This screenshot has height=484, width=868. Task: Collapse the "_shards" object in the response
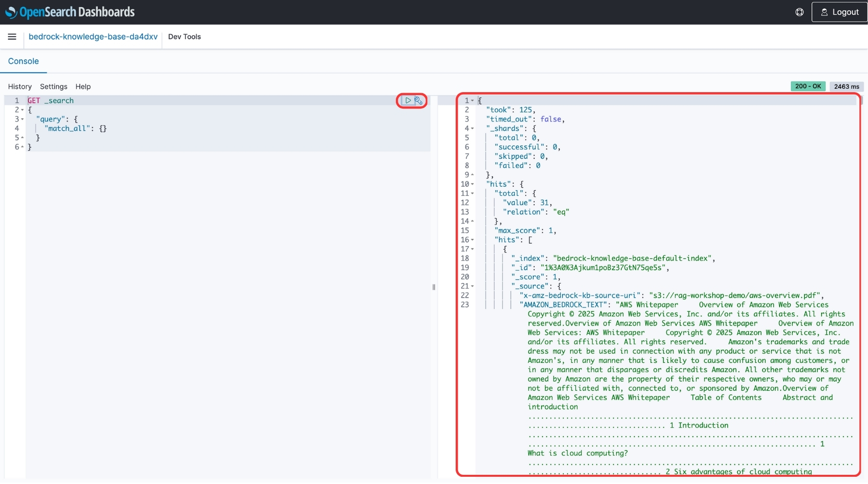tap(473, 128)
